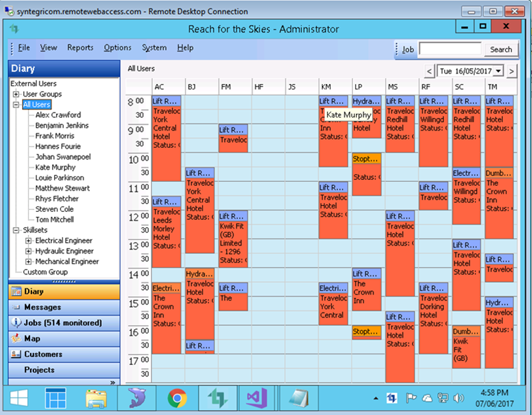Click the network tray icon
The image size is (532, 415).
[443, 398]
